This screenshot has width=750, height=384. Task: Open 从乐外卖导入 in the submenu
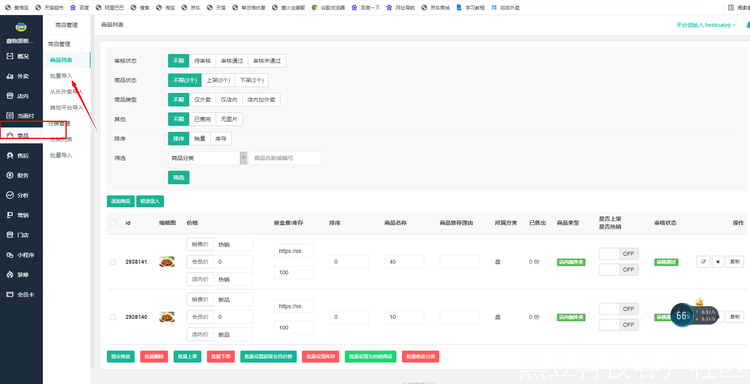[66, 92]
